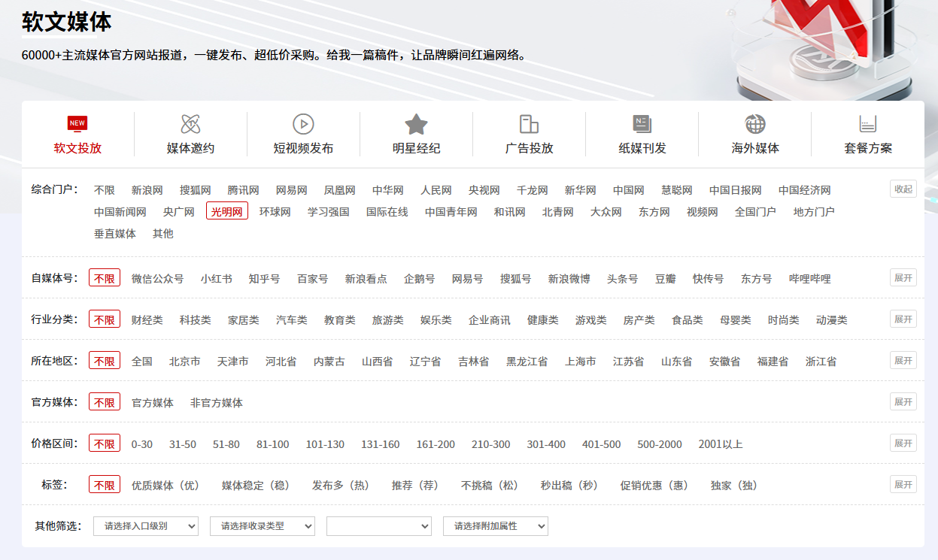Open 媒体邀约 atom icon
This screenshot has width=938, height=560.
tap(190, 124)
